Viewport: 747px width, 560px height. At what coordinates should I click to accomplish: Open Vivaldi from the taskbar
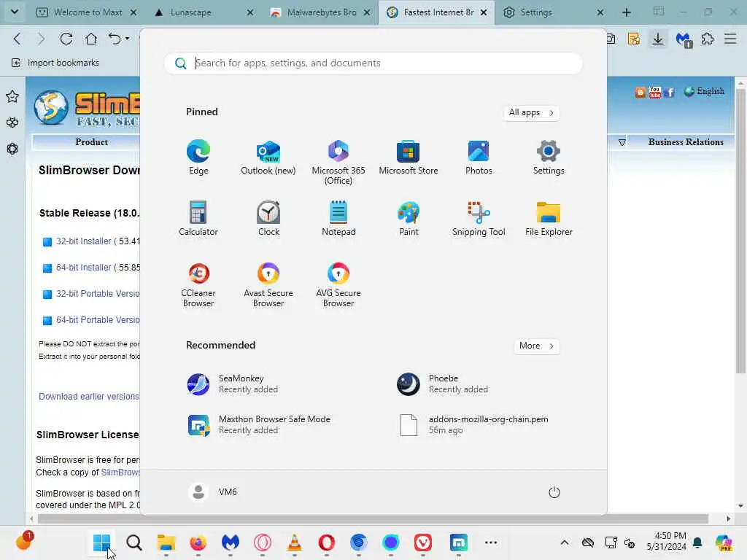pos(422,542)
